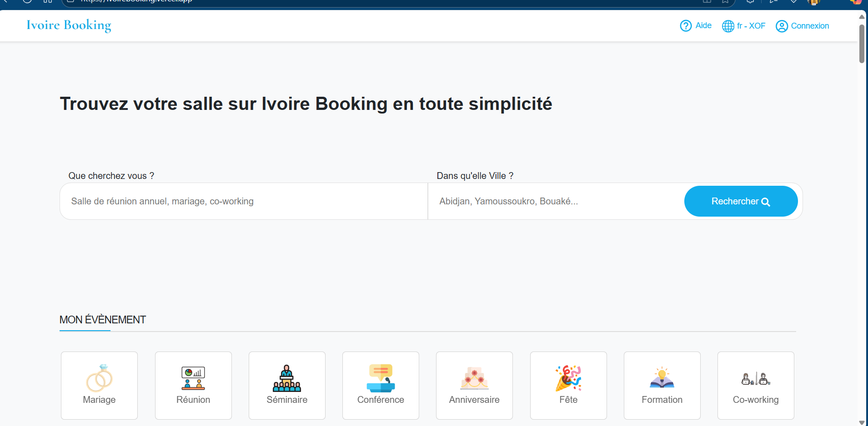Select the MON ÉVÈNEMENT tab heading

103,320
